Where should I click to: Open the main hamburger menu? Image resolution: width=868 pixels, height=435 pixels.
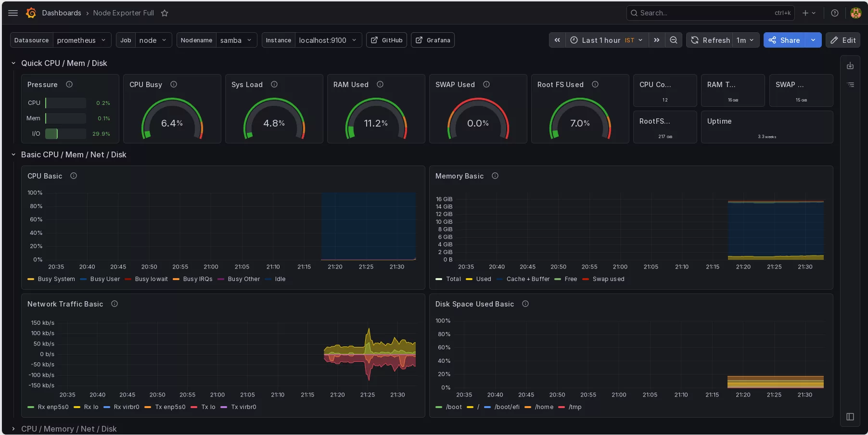pyautogui.click(x=13, y=13)
